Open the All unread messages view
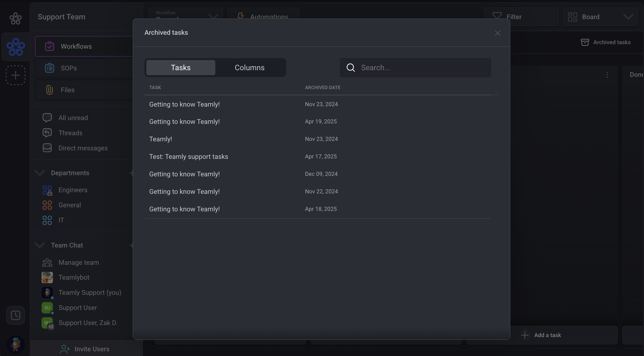Image resolution: width=644 pixels, height=356 pixels. (x=73, y=118)
